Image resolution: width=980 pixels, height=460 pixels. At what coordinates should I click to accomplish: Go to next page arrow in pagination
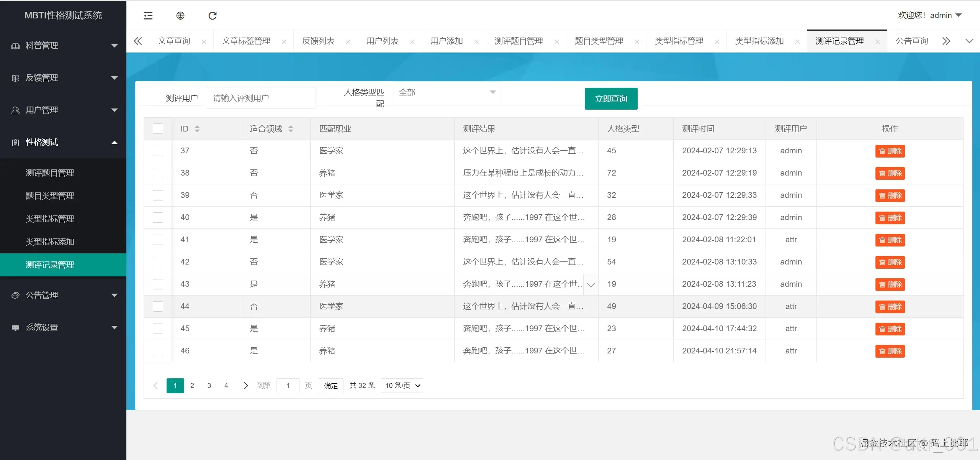tap(246, 386)
